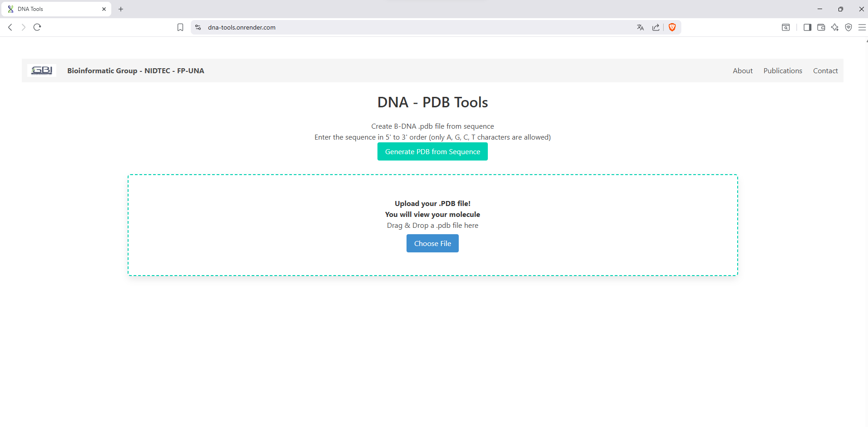Screen dimensions: 868x427
Task: Open the Publications section
Action: point(782,70)
